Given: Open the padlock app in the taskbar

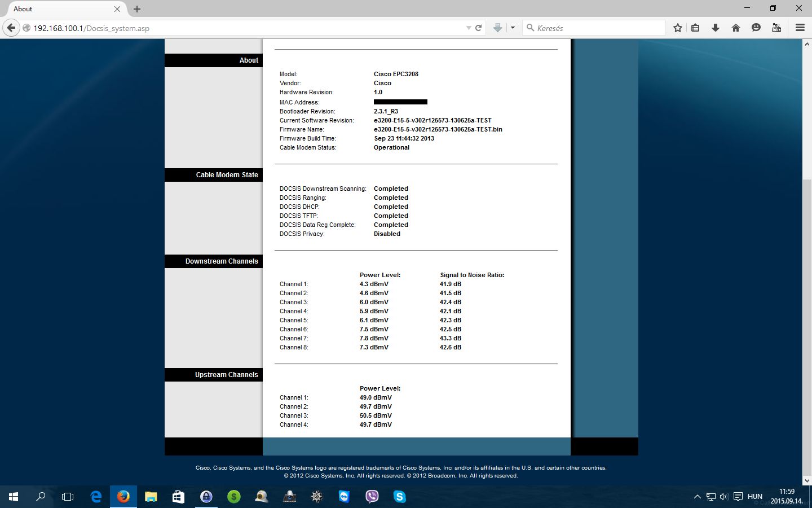Looking at the screenshot, I should 206,497.
